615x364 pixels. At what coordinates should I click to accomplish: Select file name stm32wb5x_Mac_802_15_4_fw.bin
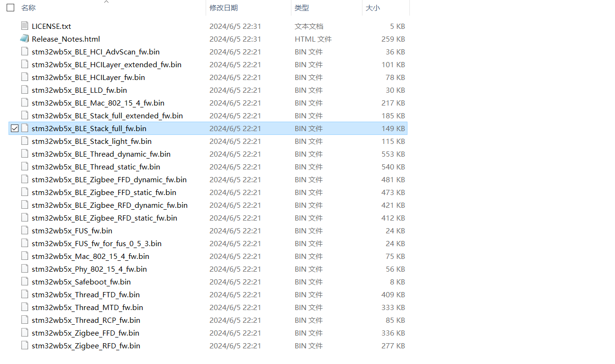(x=90, y=257)
